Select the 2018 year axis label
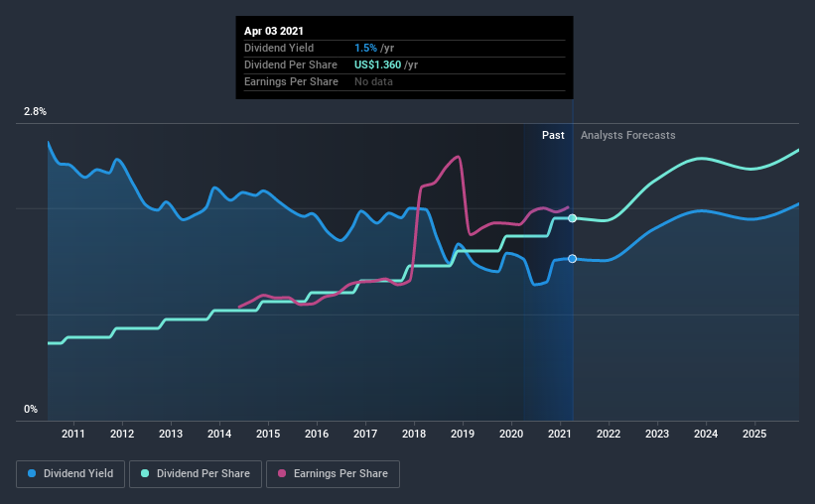The height and width of the screenshot is (504, 815). pyautogui.click(x=414, y=435)
